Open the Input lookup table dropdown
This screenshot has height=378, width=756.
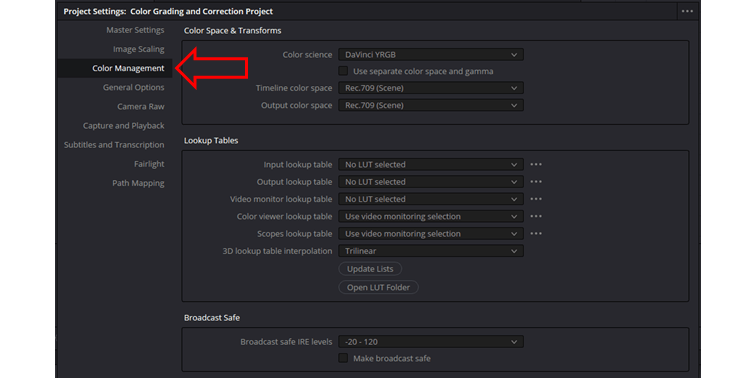(x=431, y=164)
